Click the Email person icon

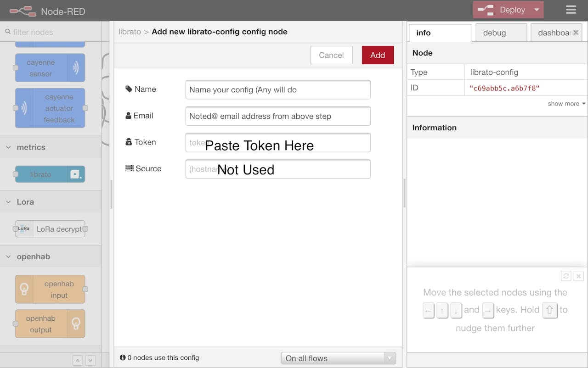129,116
